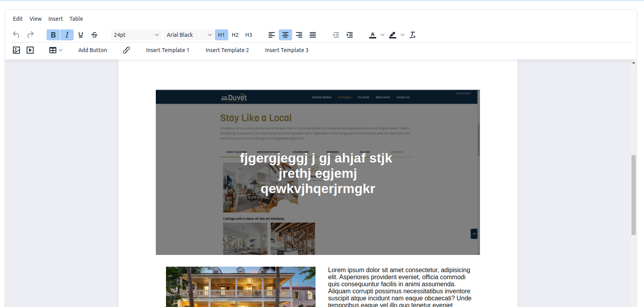Apply strikethrough formatting
The width and height of the screenshot is (644, 307).
pyautogui.click(x=94, y=35)
